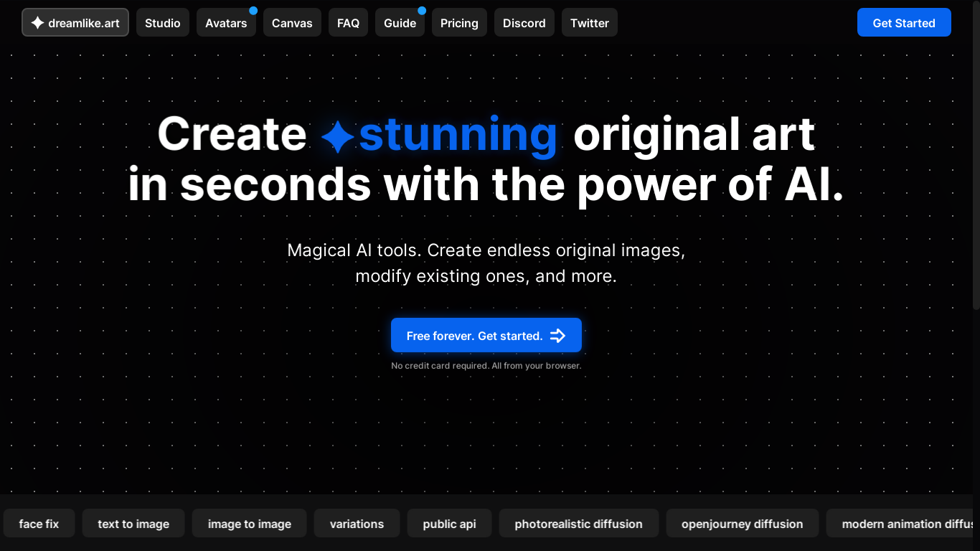Select the 'face fix' feature tag

[x=39, y=524]
